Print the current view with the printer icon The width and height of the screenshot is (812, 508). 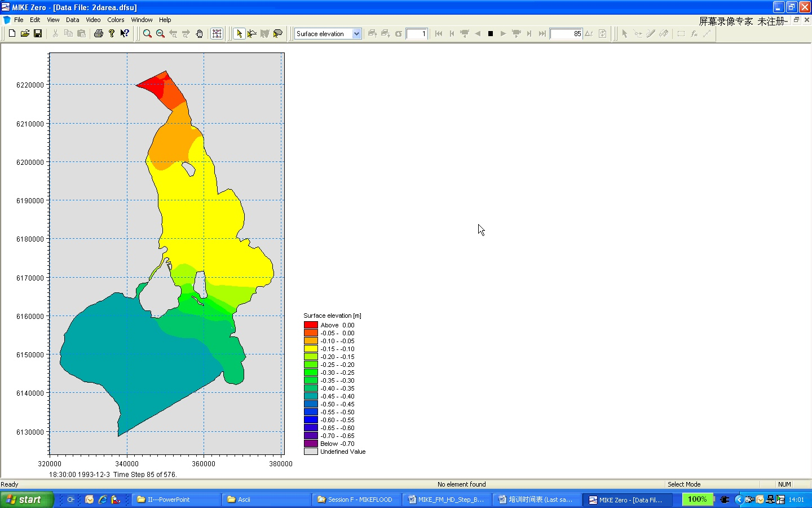pyautogui.click(x=99, y=34)
